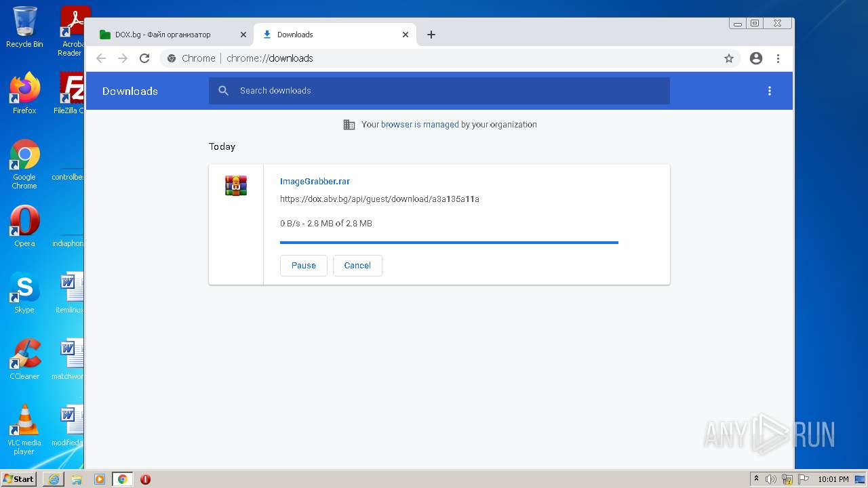This screenshot has width=868, height=488.
Task: Click the dox.abv.bg download URL
Action: (380, 199)
